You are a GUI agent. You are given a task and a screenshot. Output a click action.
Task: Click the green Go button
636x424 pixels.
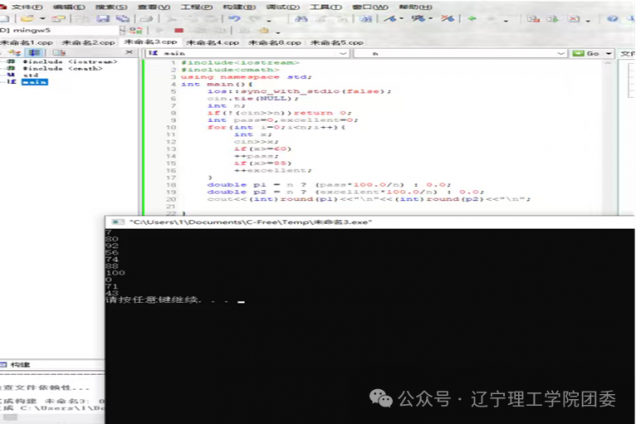(x=587, y=53)
